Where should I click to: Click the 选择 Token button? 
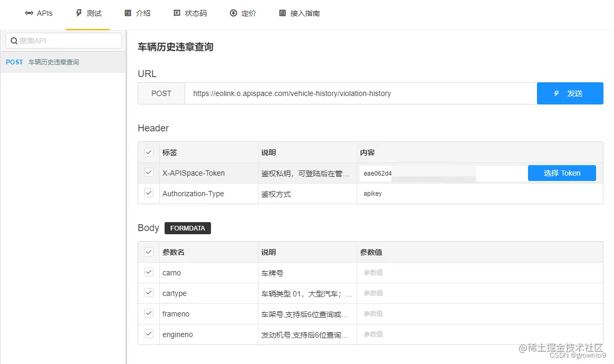click(x=562, y=173)
